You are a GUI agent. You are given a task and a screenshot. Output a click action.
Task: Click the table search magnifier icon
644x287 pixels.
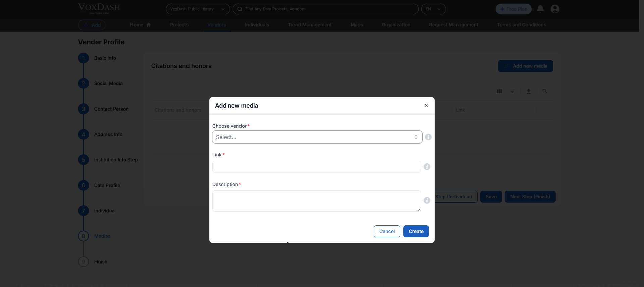pos(545,91)
